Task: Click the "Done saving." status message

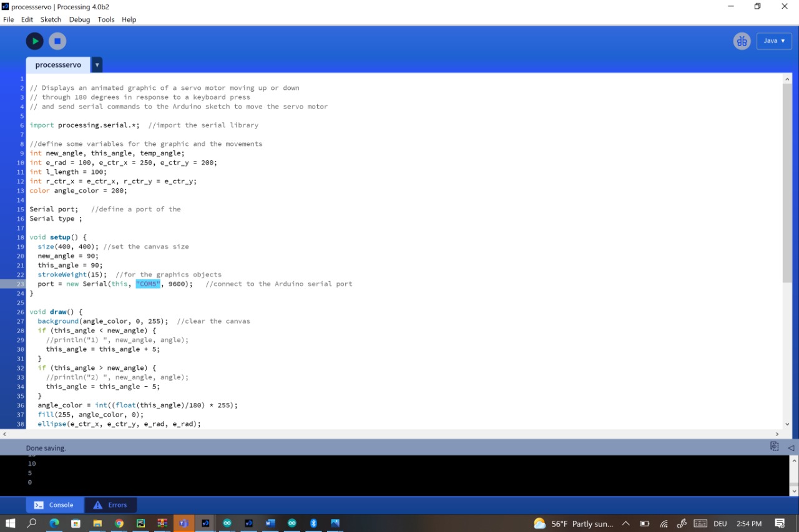Action: click(46, 448)
